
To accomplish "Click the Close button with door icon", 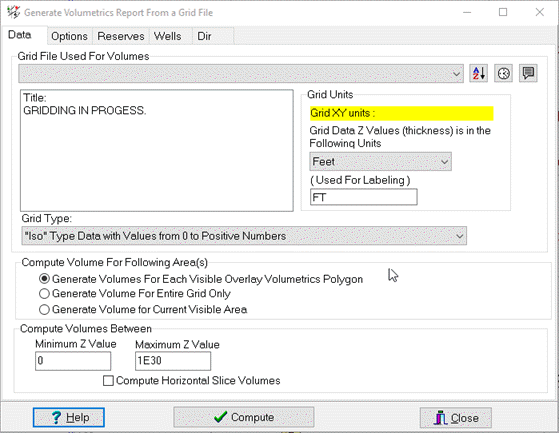I will 456,418.
